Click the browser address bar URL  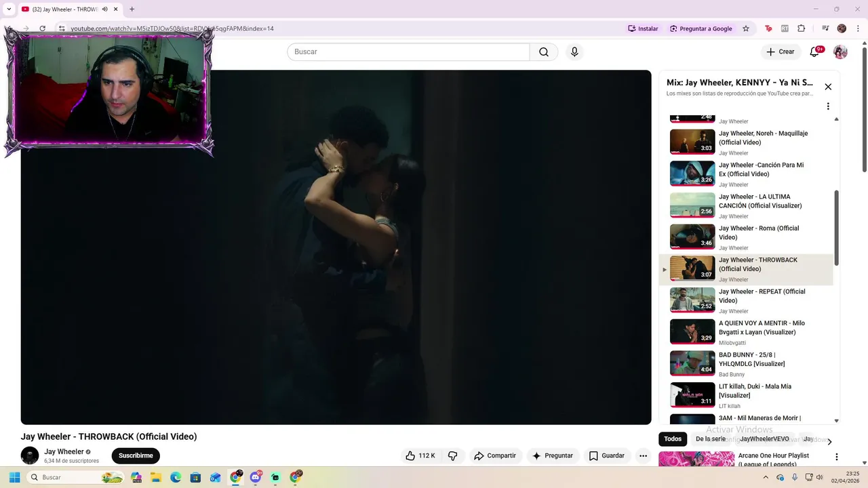click(172, 28)
